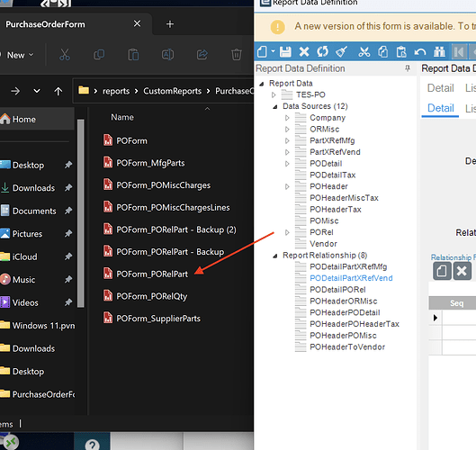Screen dimensions: 476x450
Task: Click the Paste clipboard icon in blue toolbar
Action: point(401,52)
